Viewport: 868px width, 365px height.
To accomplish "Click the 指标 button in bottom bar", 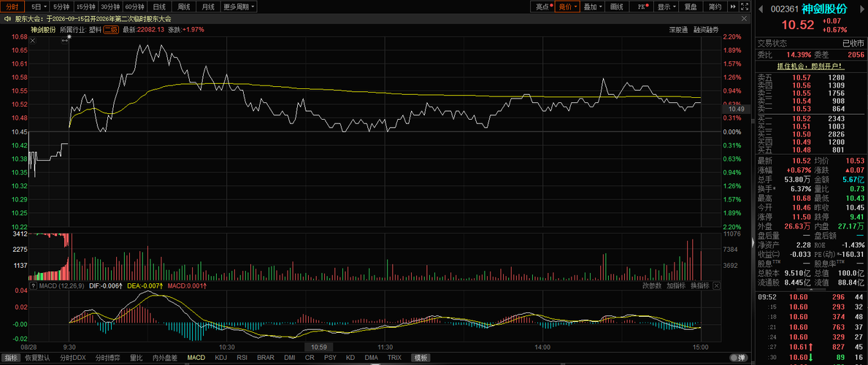I will tap(12, 358).
